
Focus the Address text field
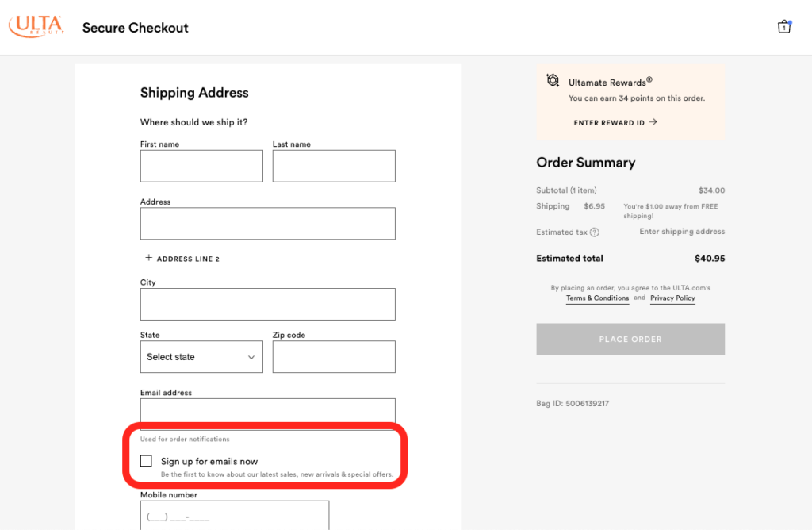pos(267,224)
